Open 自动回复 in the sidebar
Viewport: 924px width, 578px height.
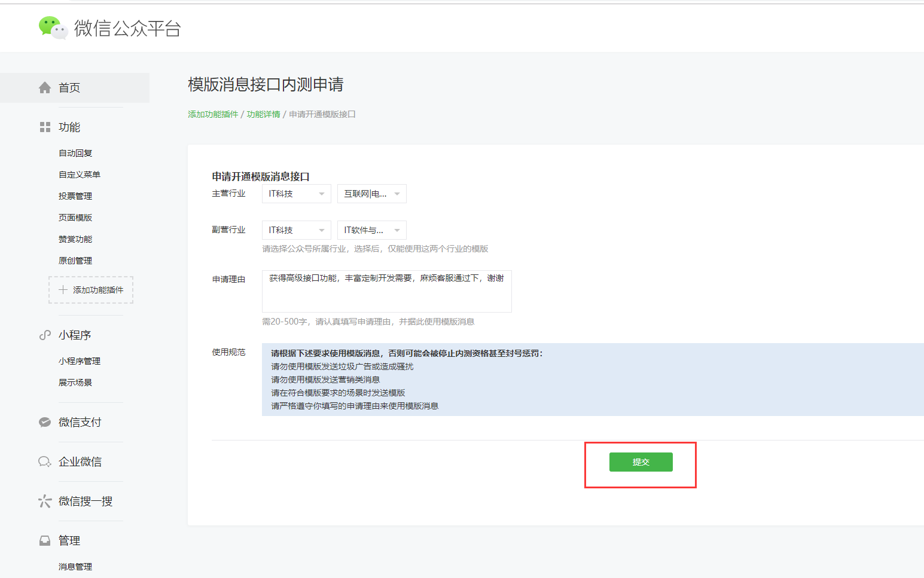75,153
